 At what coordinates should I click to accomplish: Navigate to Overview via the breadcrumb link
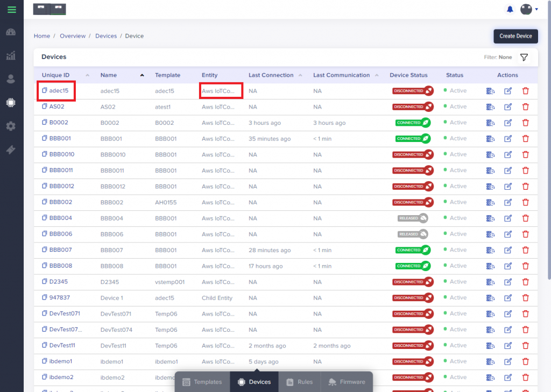[73, 36]
